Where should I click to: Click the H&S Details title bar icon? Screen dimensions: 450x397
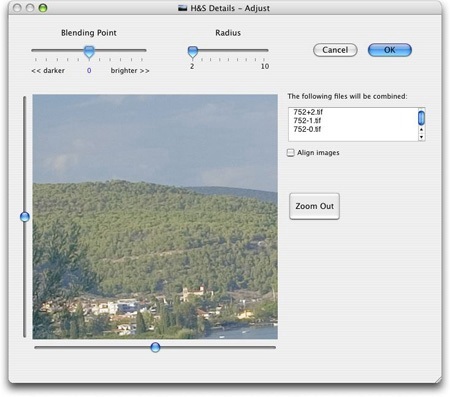coord(182,8)
